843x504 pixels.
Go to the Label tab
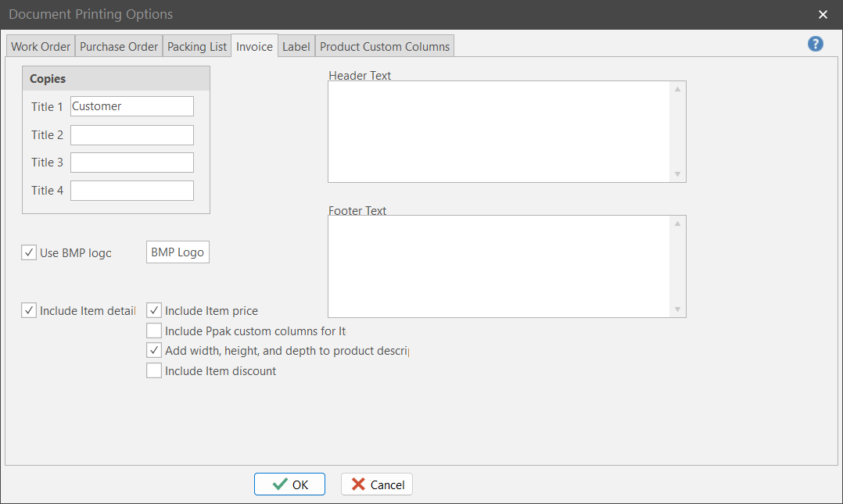[296, 46]
